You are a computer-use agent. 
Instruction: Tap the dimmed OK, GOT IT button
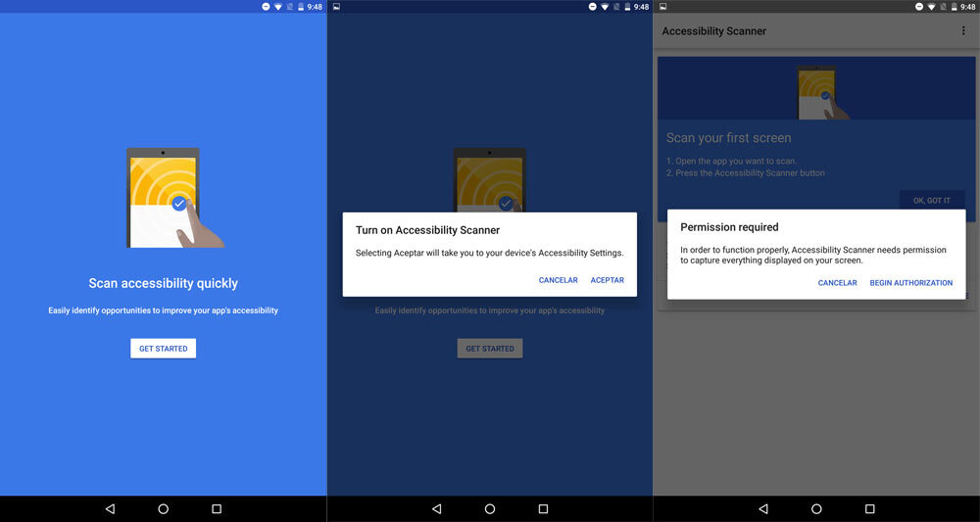(931, 201)
